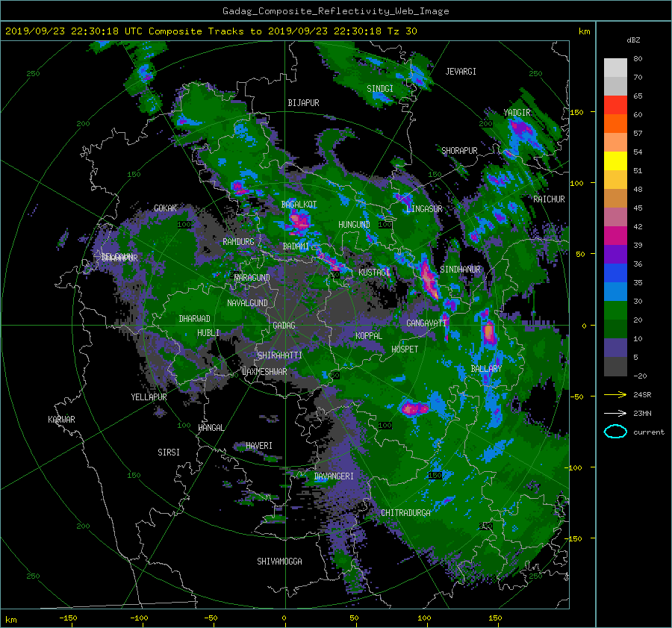Select the blue 35 dBZ color swatch

[615, 273]
